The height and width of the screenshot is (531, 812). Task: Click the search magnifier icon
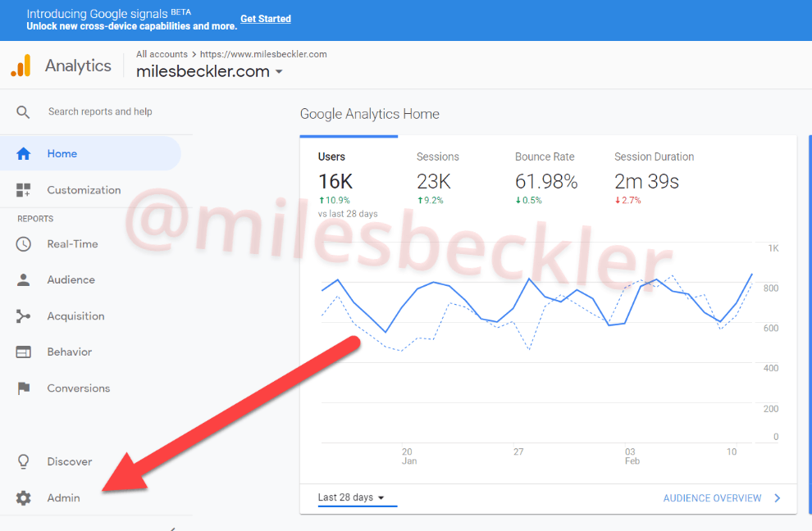point(23,111)
